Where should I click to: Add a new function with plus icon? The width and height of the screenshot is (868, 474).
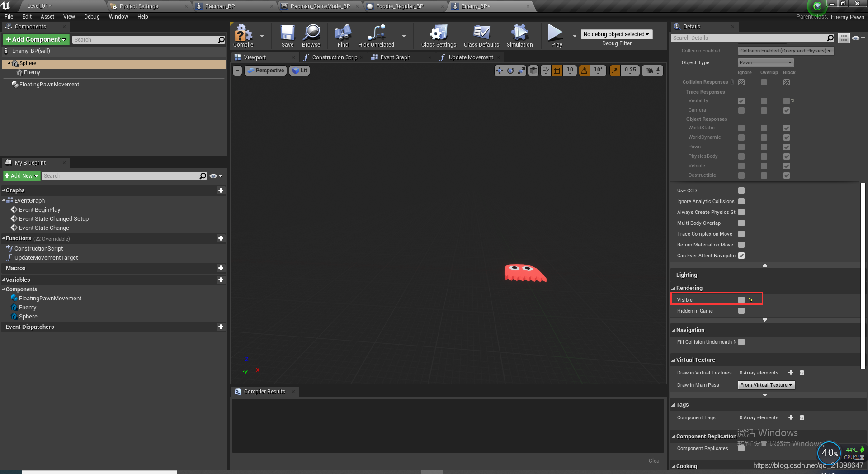click(x=221, y=238)
